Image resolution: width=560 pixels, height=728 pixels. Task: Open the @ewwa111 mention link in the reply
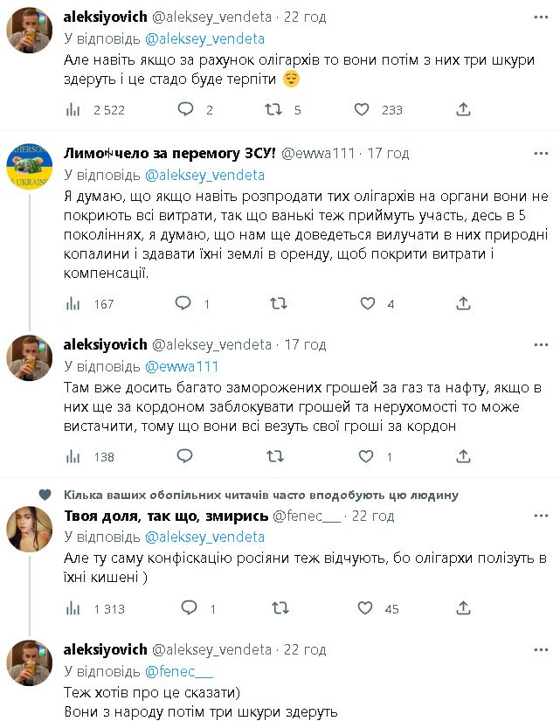(181, 367)
